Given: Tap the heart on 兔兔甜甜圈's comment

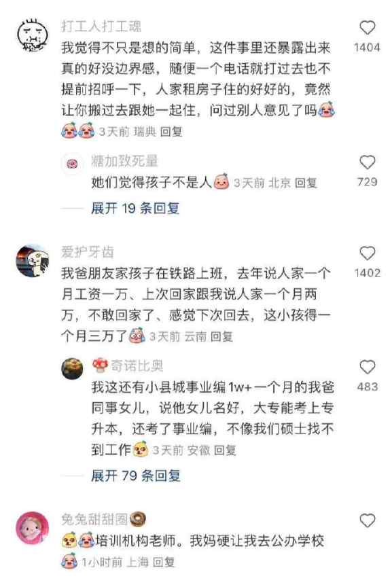Looking at the screenshot, I should point(367,520).
